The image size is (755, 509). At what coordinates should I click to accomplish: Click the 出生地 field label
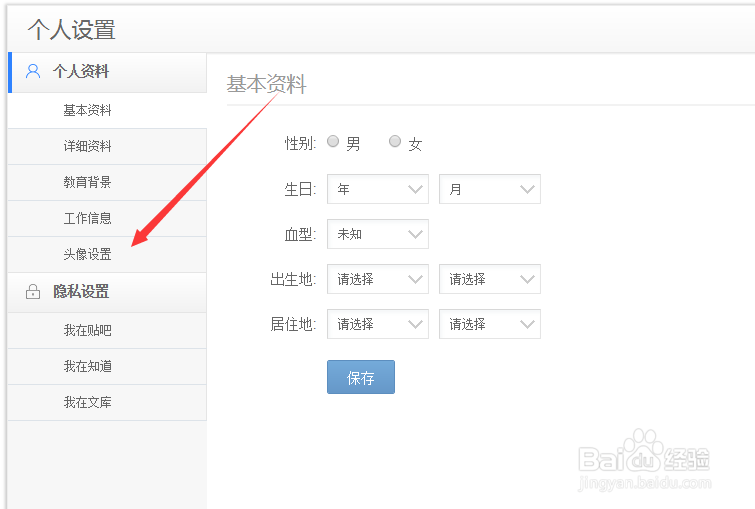click(293, 279)
